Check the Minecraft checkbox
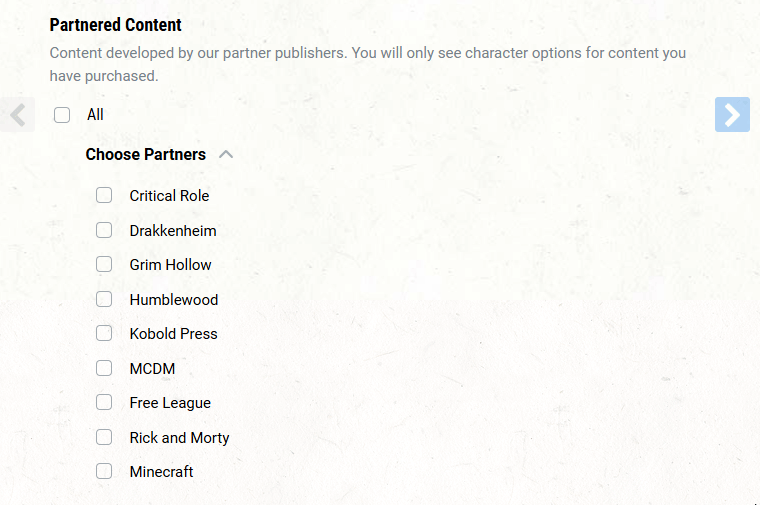The height and width of the screenshot is (505, 760). pos(104,472)
